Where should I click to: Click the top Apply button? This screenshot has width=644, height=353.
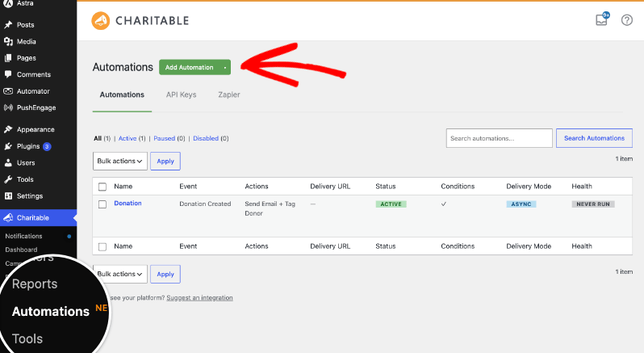(x=165, y=161)
